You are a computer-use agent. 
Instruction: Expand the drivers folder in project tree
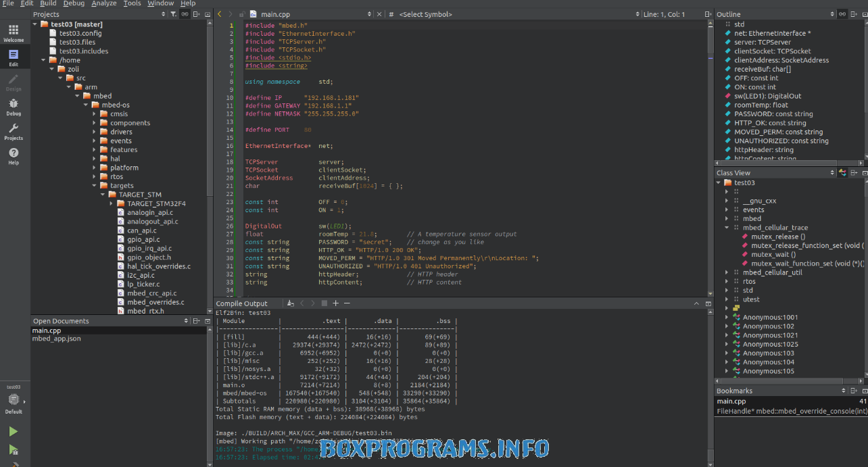pos(95,132)
